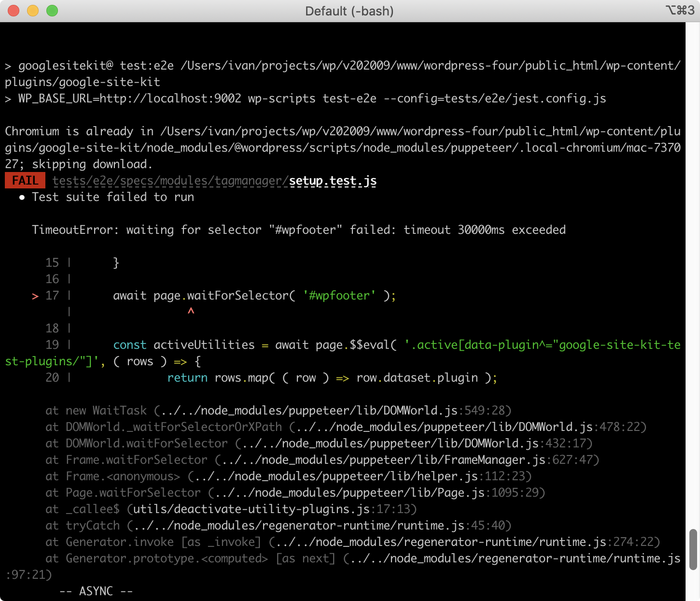Click the green zoom window control

(x=53, y=10)
